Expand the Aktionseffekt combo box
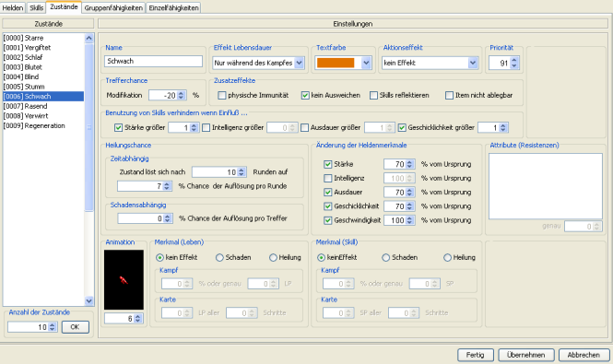The width and height of the screenshot is (613, 364). click(x=473, y=63)
